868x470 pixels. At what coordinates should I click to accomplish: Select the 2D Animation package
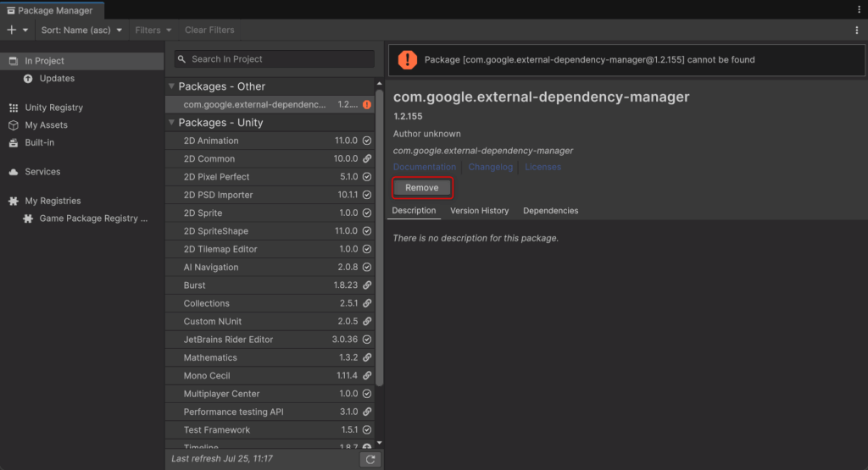point(270,141)
